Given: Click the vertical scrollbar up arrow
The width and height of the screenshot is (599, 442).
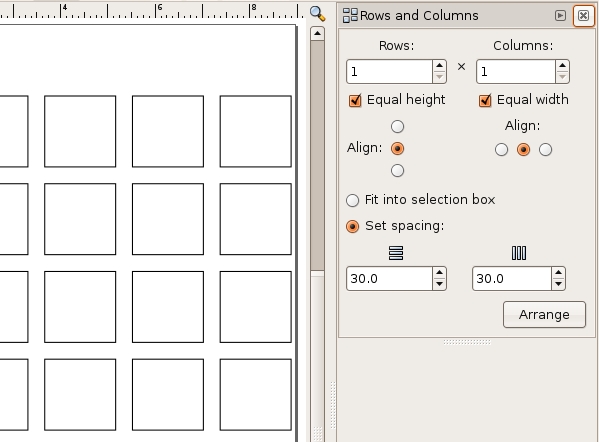Looking at the screenshot, I should [317, 34].
